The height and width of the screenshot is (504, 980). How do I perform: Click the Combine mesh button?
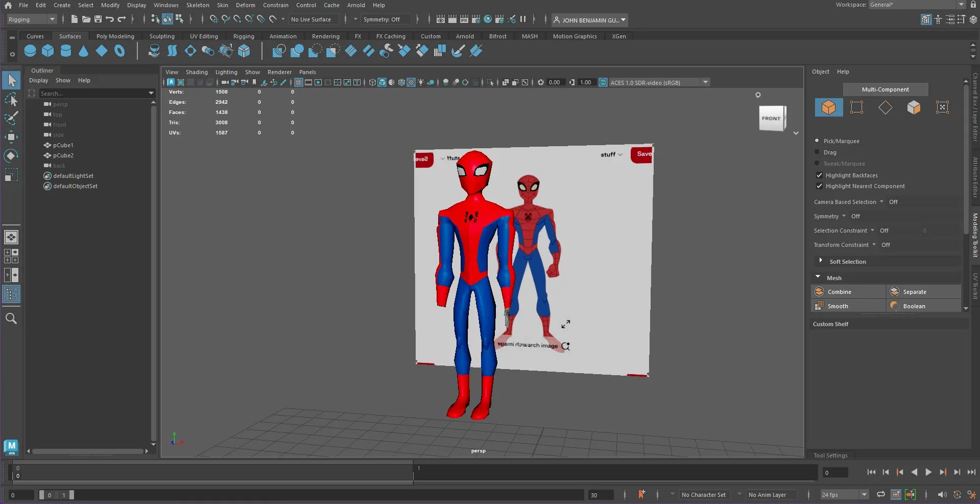[848, 291]
